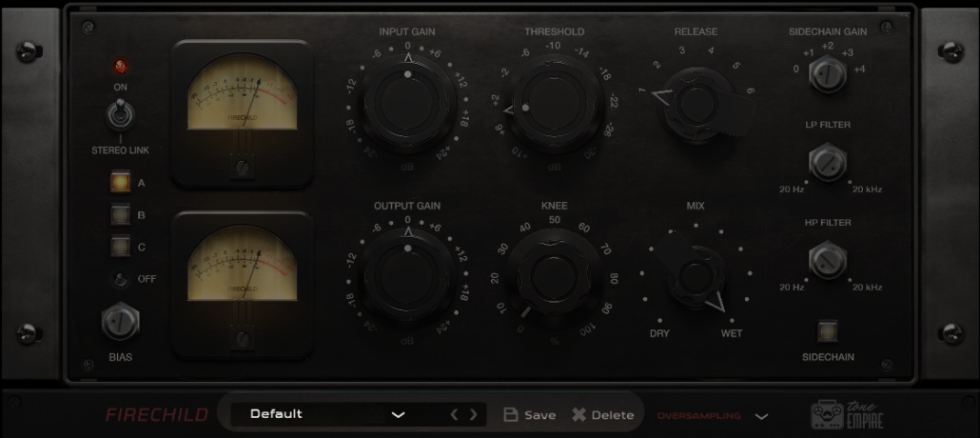Click the Bias knob
The width and height of the screenshot is (980, 438).
(x=120, y=323)
